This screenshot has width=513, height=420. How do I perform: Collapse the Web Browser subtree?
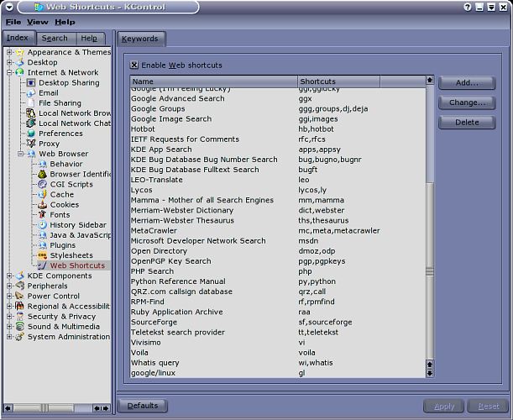pyautogui.click(x=21, y=154)
